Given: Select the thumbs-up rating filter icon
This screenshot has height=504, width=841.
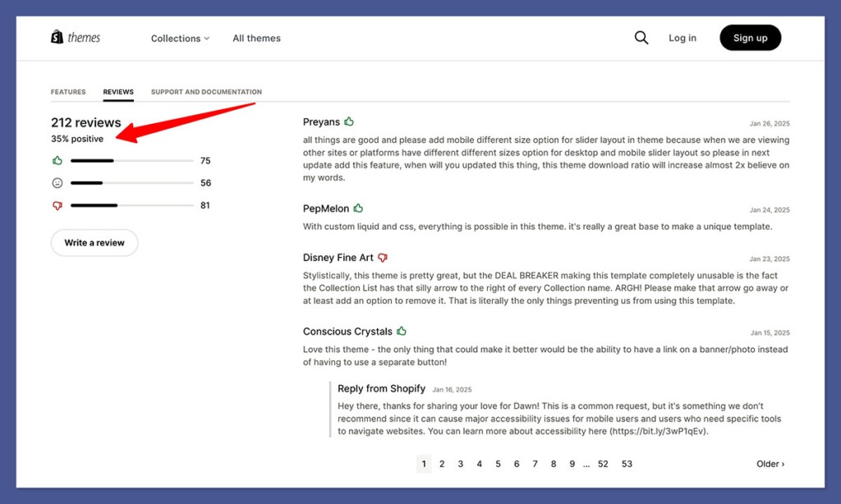Looking at the screenshot, I should pos(57,161).
